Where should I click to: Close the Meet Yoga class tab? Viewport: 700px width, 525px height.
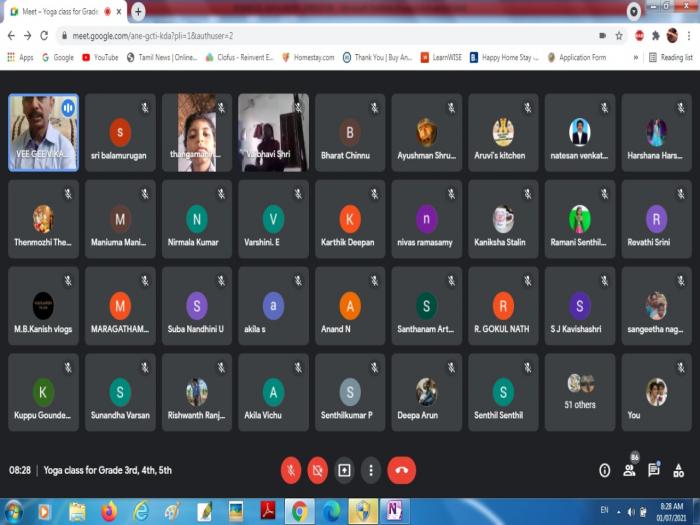119,12
